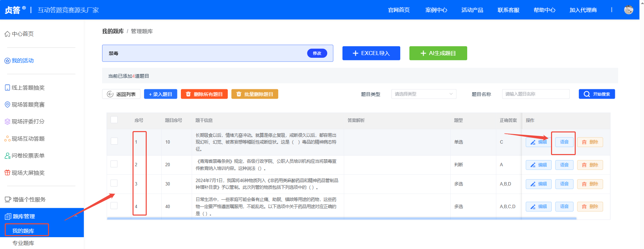644x249 pixels.
Task: Delete question row 4 via 删除
Action: pyautogui.click(x=590, y=206)
